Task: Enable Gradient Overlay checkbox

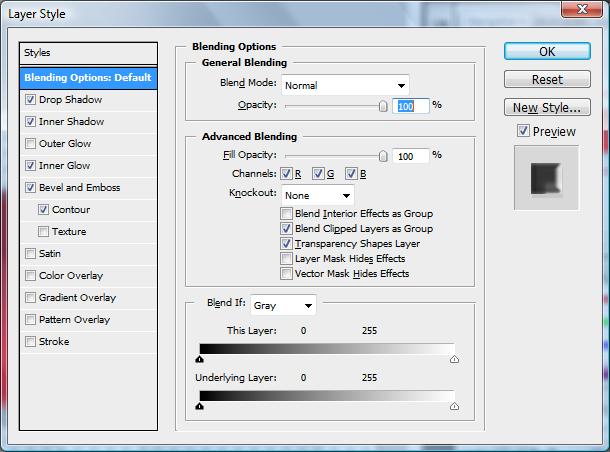Action: pyautogui.click(x=30, y=298)
